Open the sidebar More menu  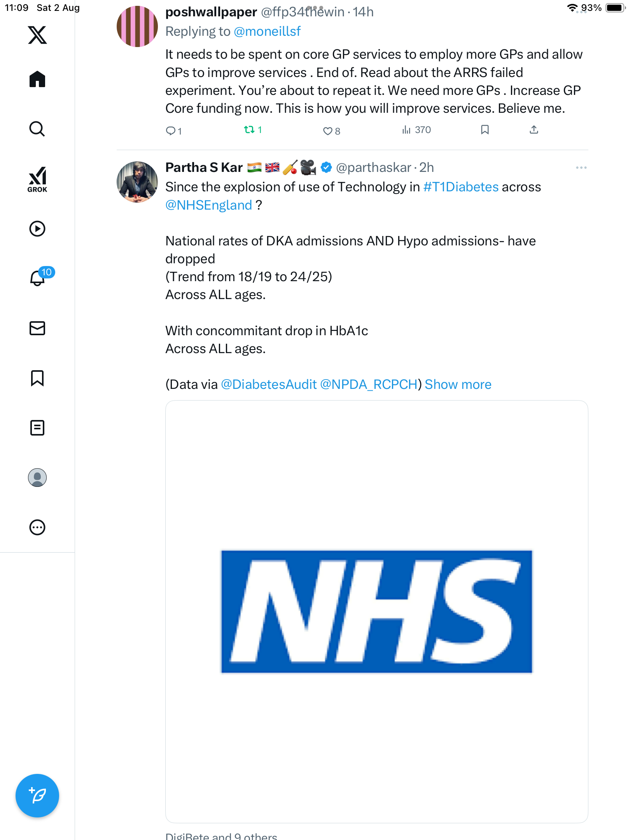click(x=37, y=527)
